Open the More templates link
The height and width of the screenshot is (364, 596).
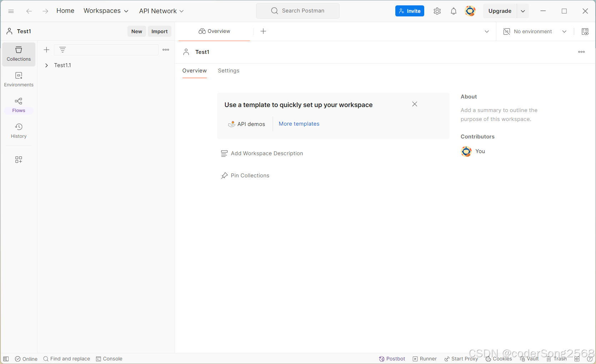[x=299, y=124]
